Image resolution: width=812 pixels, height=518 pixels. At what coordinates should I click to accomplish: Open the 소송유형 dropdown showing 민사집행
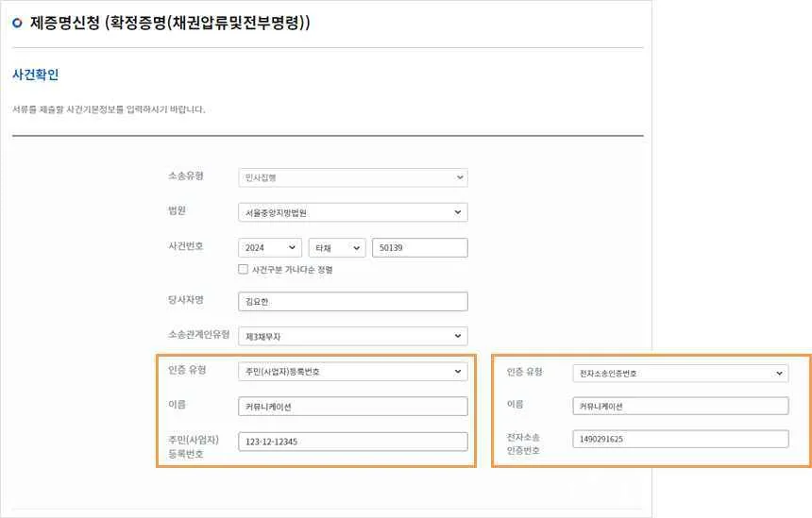tap(353, 177)
